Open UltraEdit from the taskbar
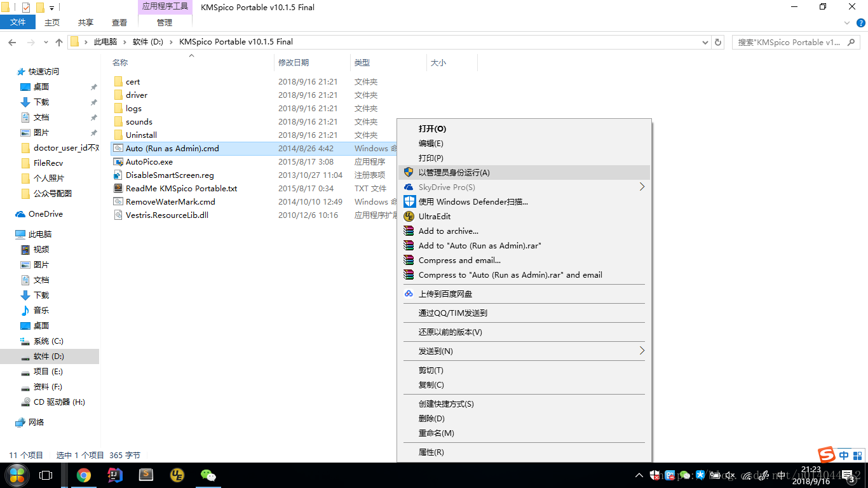This screenshot has width=868, height=488. [x=177, y=475]
